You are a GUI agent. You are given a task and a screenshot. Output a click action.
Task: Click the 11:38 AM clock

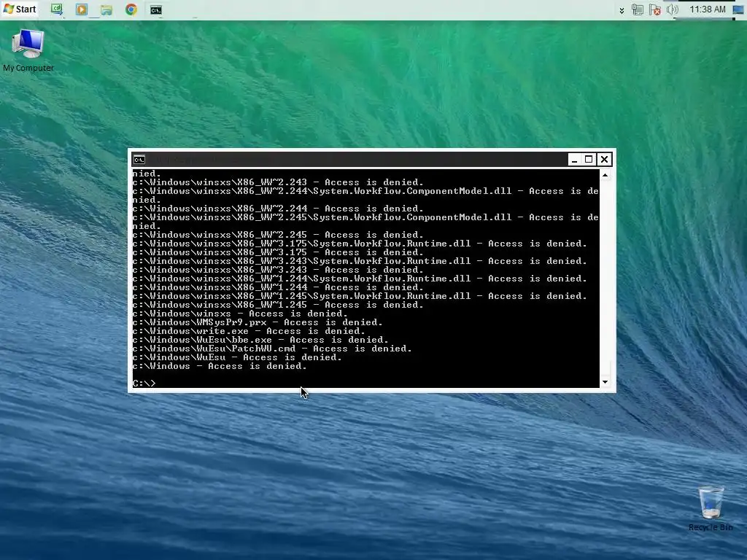pyautogui.click(x=708, y=9)
